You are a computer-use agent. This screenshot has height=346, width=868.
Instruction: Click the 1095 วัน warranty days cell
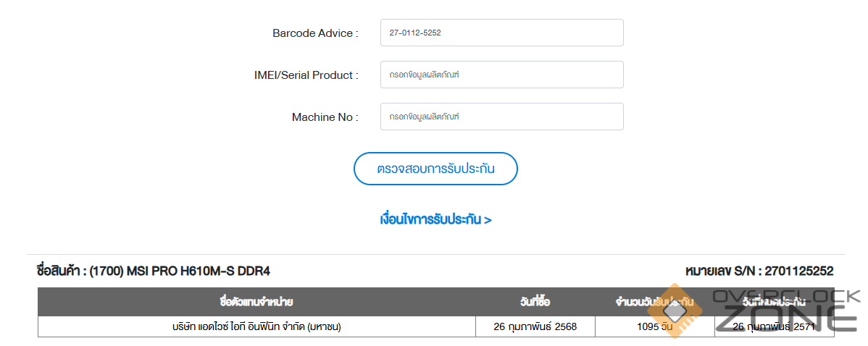tap(654, 326)
